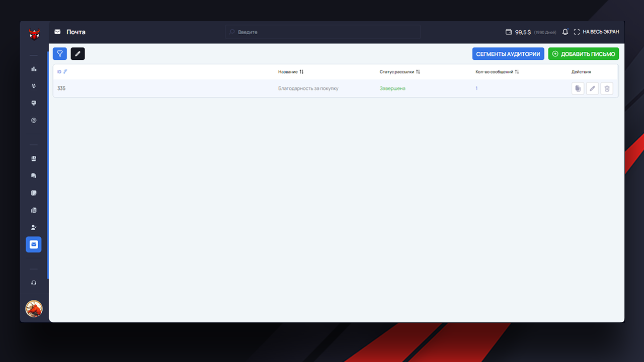Open the chat bubbles sidebar icon
This screenshot has width=644, height=362.
coord(34,175)
